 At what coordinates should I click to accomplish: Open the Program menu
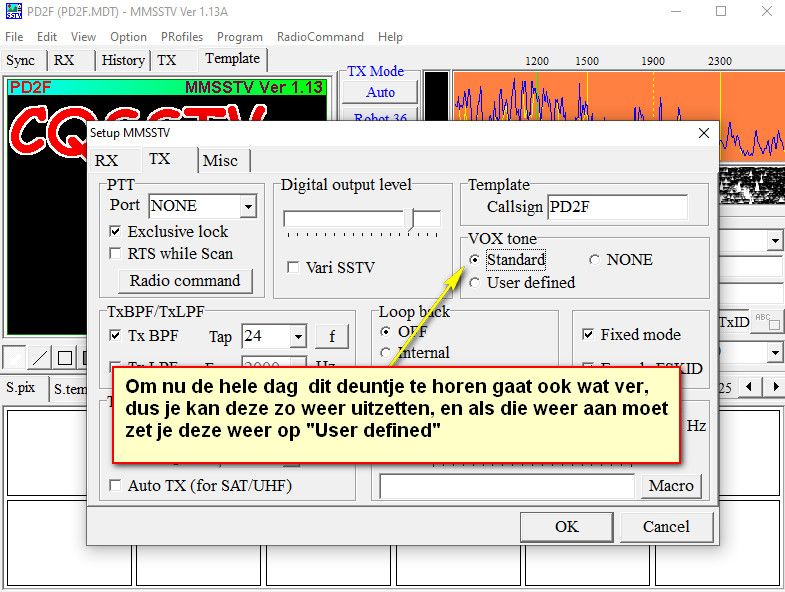[x=239, y=37]
